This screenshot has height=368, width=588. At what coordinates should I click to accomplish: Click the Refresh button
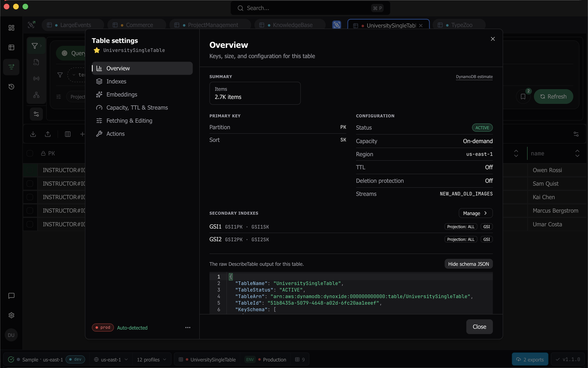[553, 96]
